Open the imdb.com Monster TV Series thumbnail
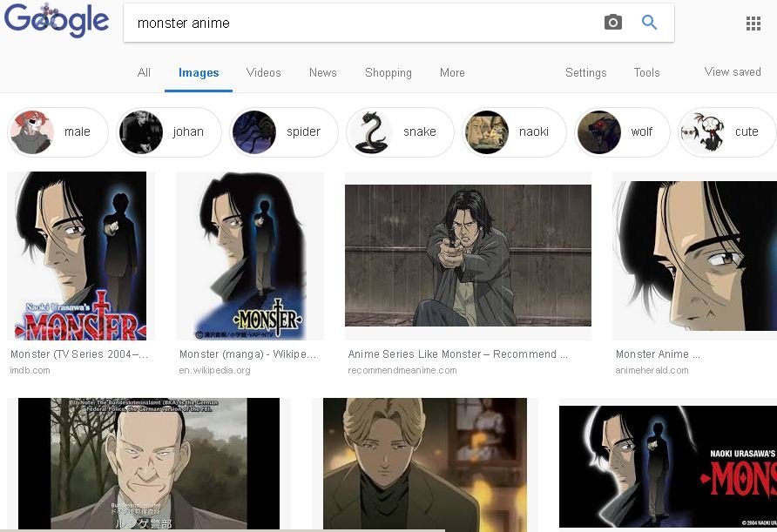 tap(81, 256)
